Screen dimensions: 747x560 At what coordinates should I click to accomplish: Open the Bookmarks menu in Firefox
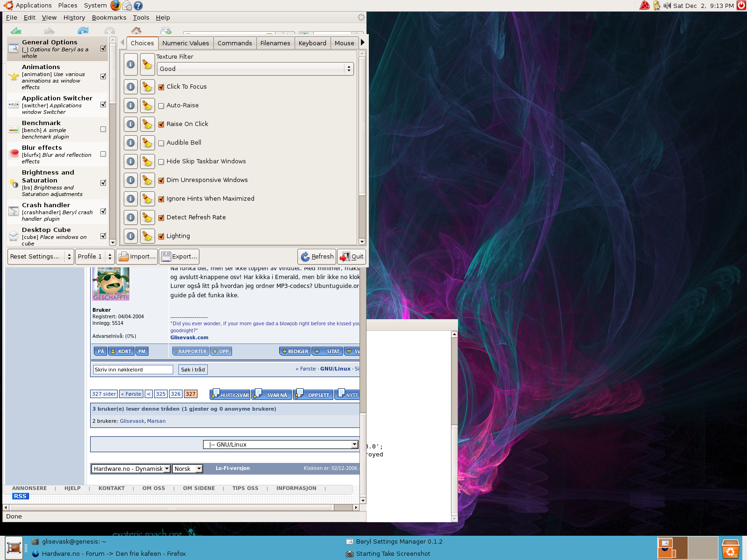109,18
